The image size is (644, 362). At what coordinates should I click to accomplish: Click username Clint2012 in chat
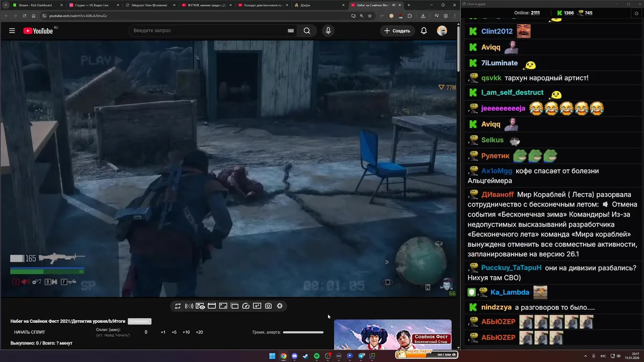[x=497, y=31]
